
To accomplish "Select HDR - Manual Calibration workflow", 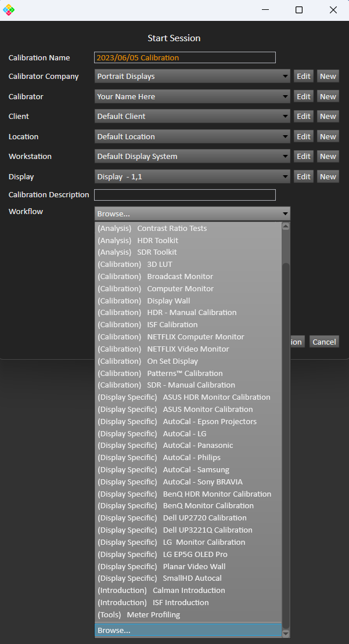I will pyautogui.click(x=188, y=313).
